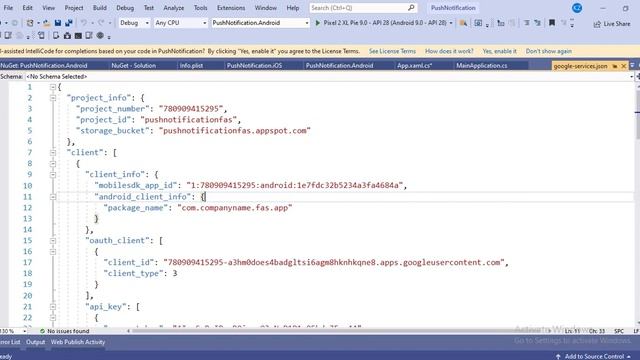Click the Android device manager phone icon
The image size is (640, 360).
coord(42,36)
